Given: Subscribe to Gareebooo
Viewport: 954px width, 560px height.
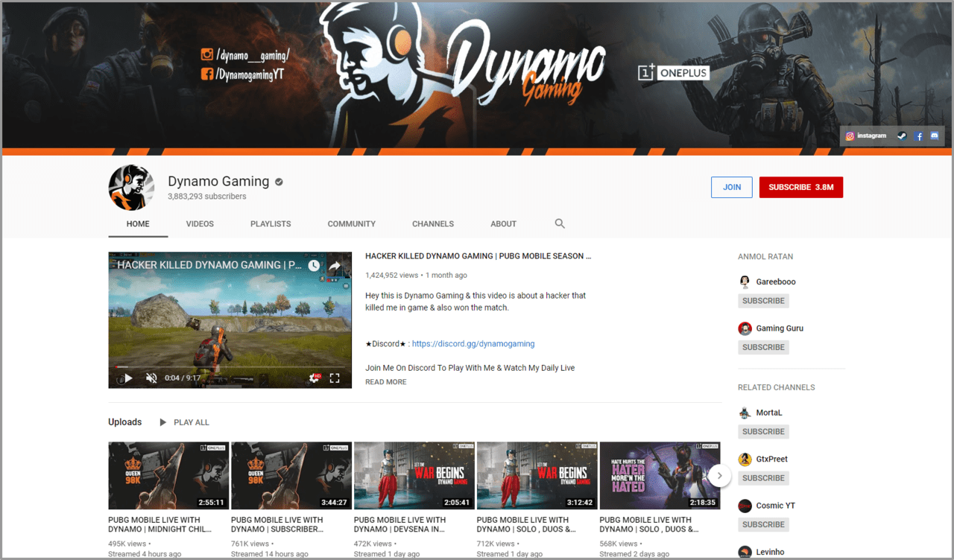Looking at the screenshot, I should pos(763,301).
